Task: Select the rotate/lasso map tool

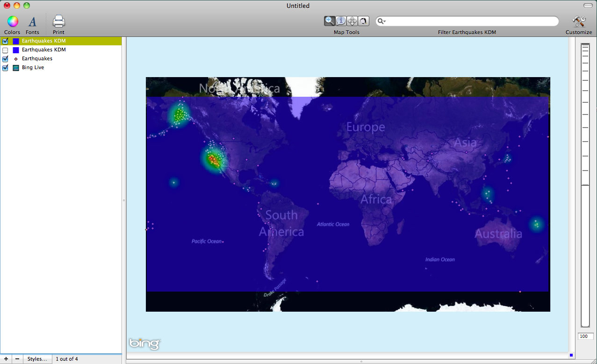Action: point(363,21)
